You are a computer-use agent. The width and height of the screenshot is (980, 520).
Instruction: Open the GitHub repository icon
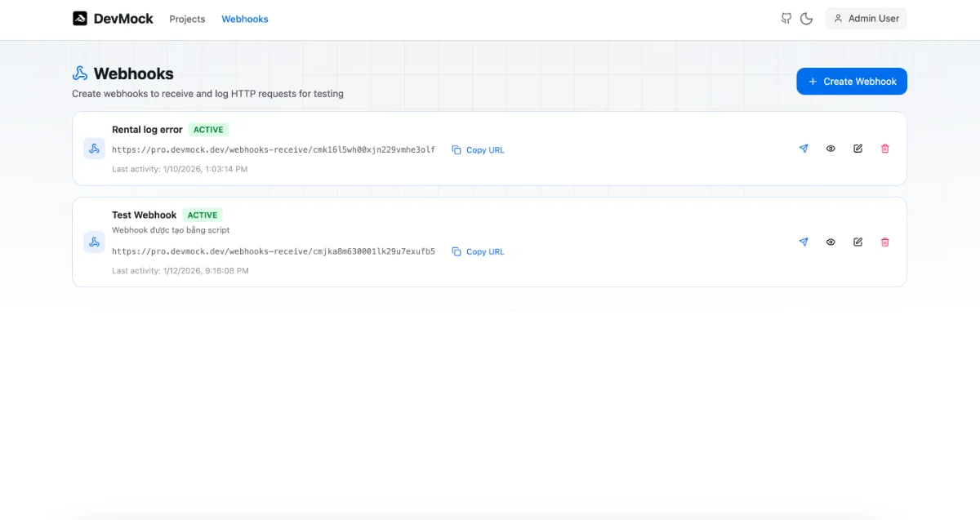[x=786, y=18]
